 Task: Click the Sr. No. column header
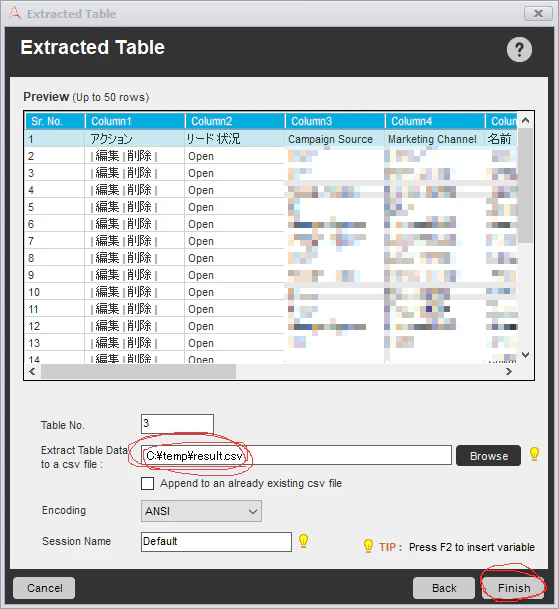[55, 121]
